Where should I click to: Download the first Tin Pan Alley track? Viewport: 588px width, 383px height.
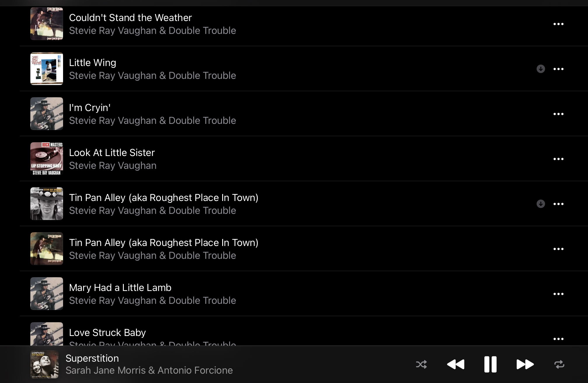(541, 204)
